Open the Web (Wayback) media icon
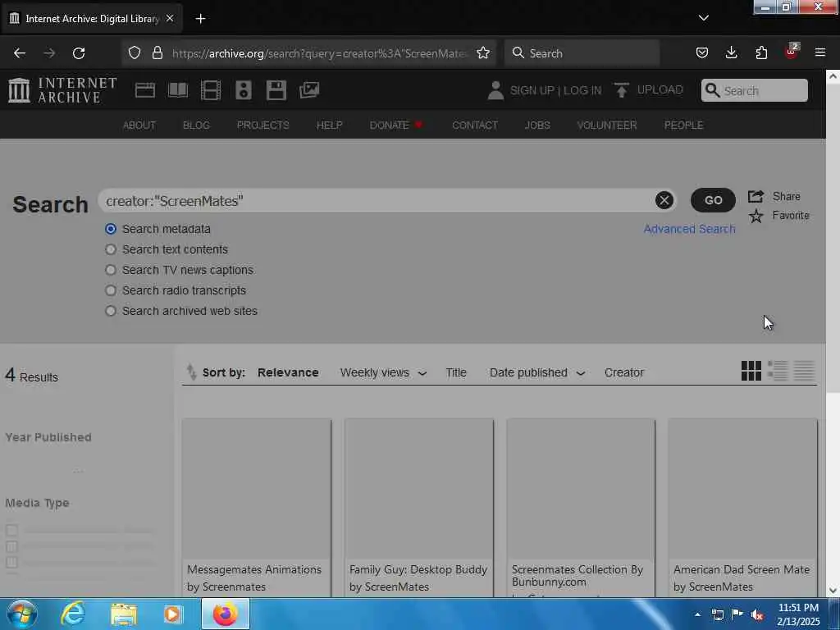The width and height of the screenshot is (840, 630). point(144,90)
